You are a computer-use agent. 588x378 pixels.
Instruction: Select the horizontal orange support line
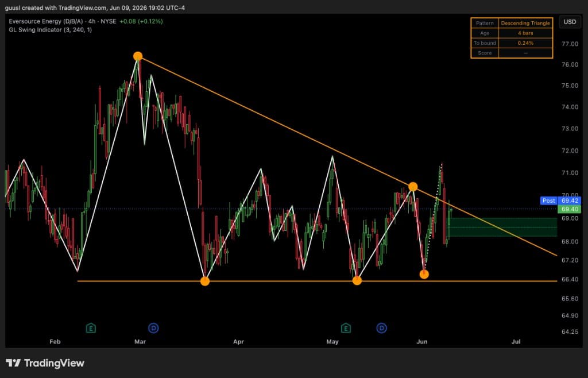[317, 281]
